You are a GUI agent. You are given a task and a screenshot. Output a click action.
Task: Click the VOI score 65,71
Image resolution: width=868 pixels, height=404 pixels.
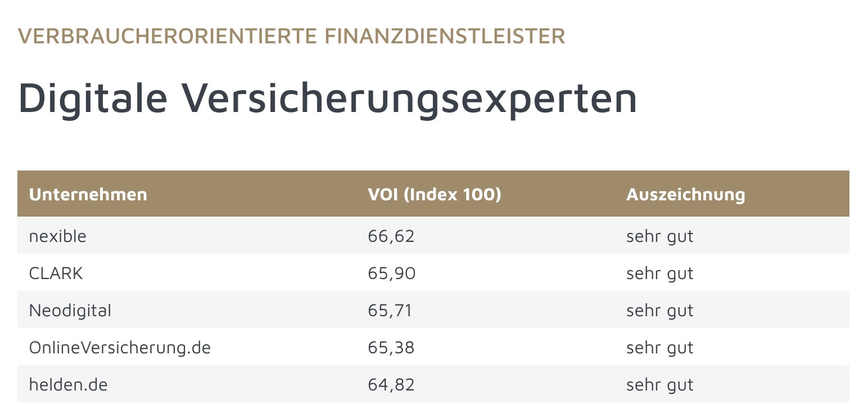[390, 310]
